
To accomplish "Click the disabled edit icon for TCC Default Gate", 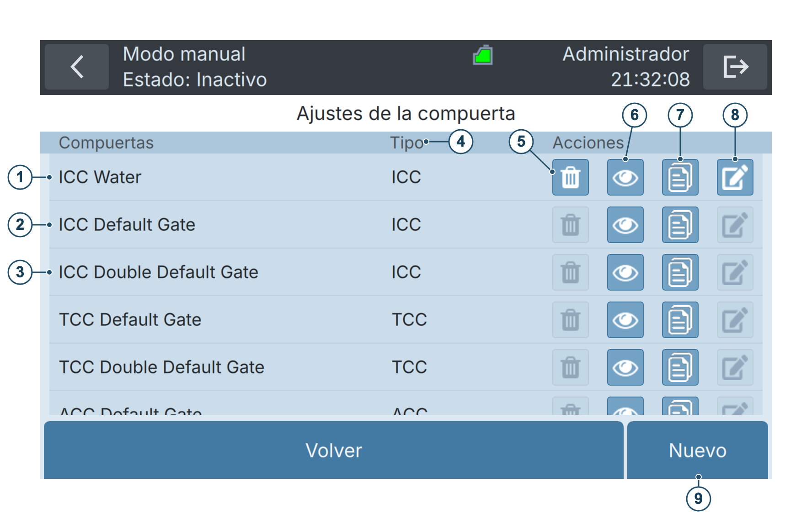I will 735,320.
